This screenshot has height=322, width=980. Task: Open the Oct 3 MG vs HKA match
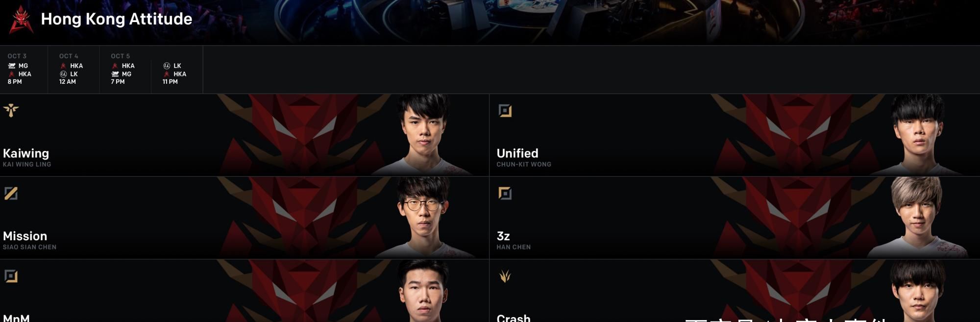point(24,69)
